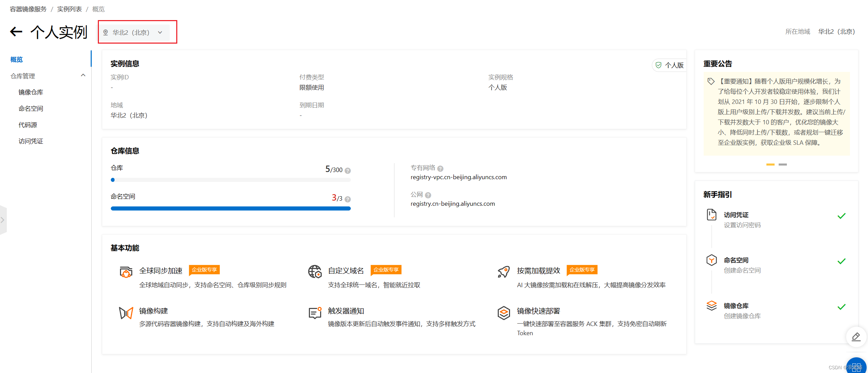Click the 全球同步加速 feature icon

[x=126, y=272]
